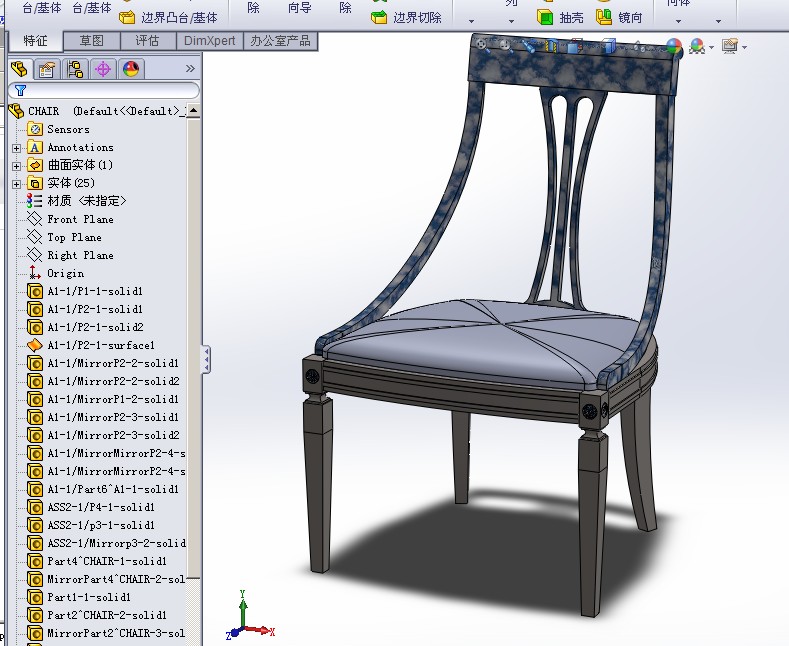The height and width of the screenshot is (646, 789).
Task: Click the Previous View icon
Action: (529, 48)
